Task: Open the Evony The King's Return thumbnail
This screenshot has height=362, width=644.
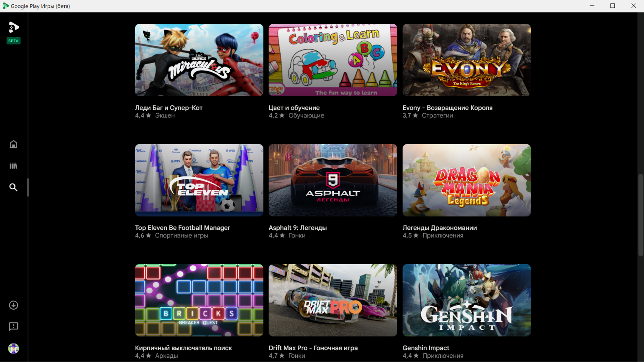Action: (x=467, y=60)
